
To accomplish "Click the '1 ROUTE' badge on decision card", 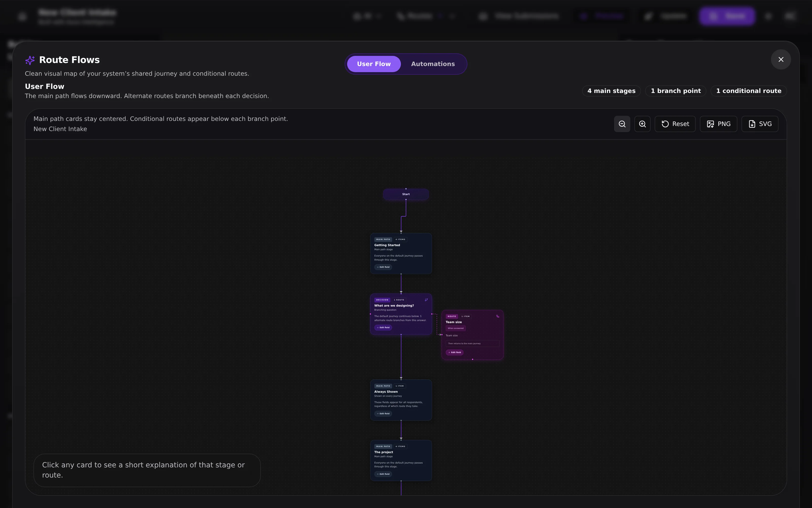I will [399, 300].
